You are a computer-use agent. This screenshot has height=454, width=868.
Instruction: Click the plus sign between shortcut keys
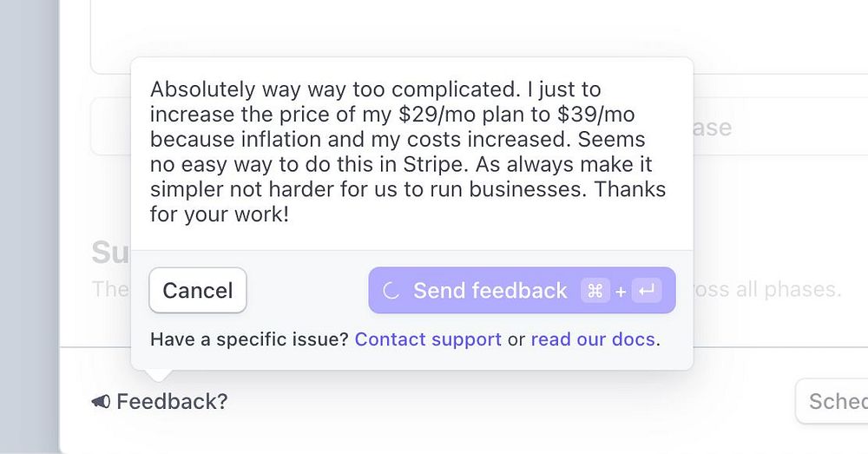point(620,292)
